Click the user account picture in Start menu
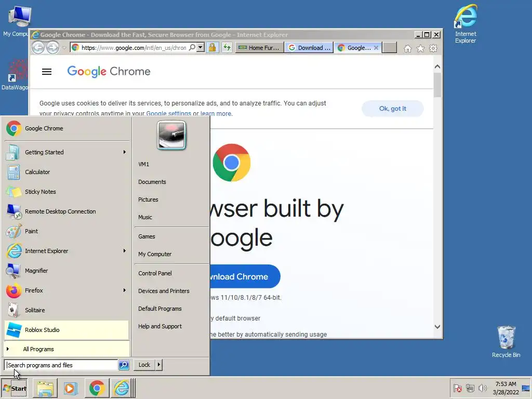The height and width of the screenshot is (399, 532). (x=171, y=135)
